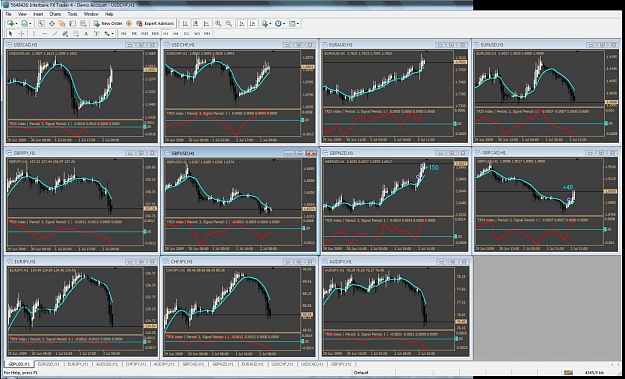Switch timeframe to M30

[x=155, y=33]
